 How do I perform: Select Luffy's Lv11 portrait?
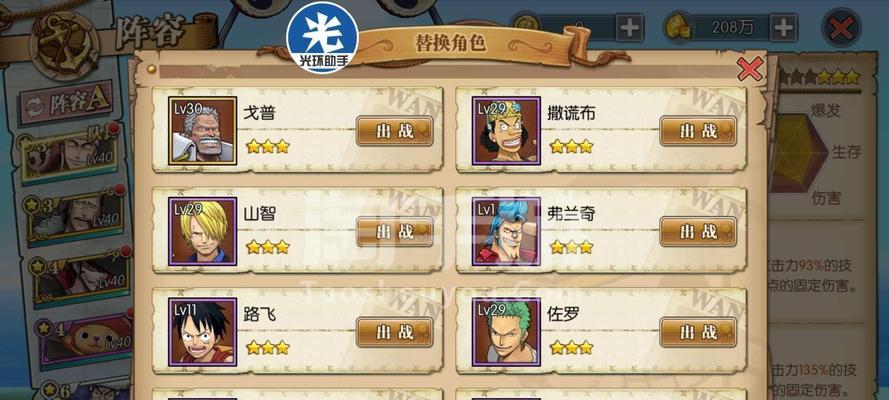pyautogui.click(x=202, y=332)
